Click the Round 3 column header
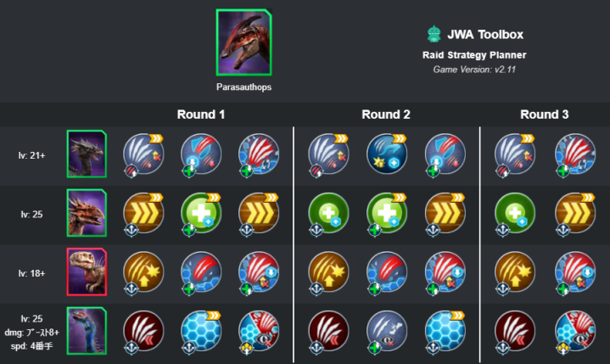 coord(545,115)
